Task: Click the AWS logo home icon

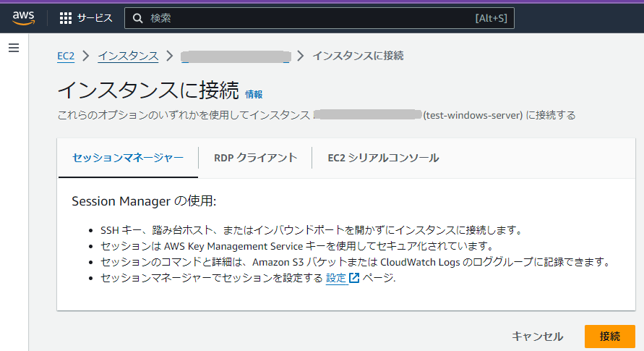Action: click(23, 17)
